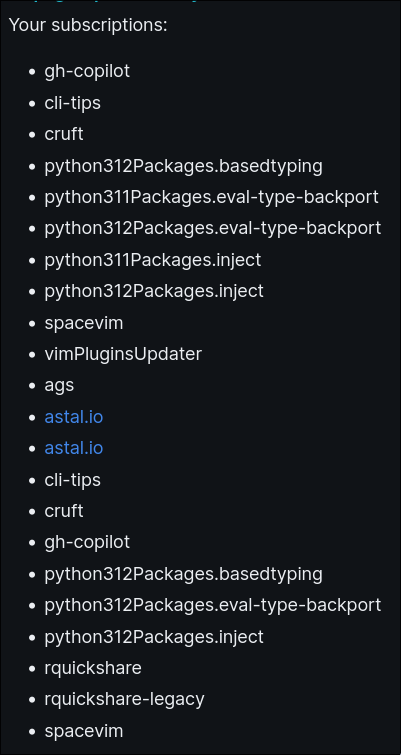Select python312Packages.inject entry just above spacevim
This screenshot has width=401, height=755.
154,291
